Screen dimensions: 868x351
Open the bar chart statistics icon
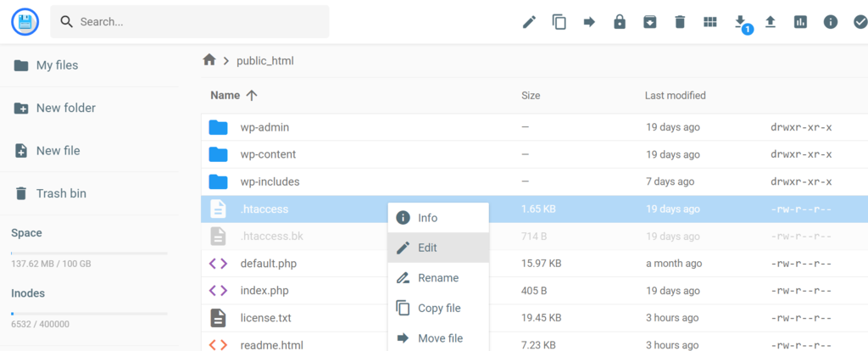coord(800,22)
